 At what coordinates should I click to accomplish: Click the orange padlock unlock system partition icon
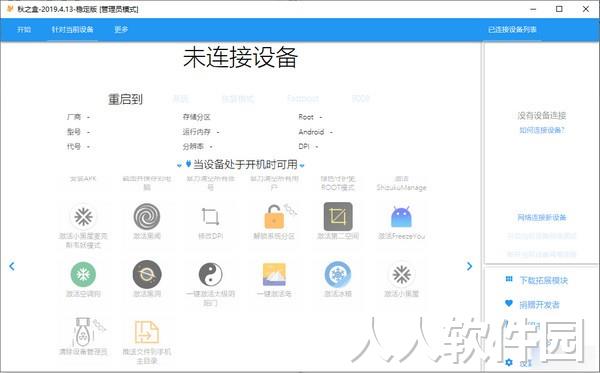(274, 217)
